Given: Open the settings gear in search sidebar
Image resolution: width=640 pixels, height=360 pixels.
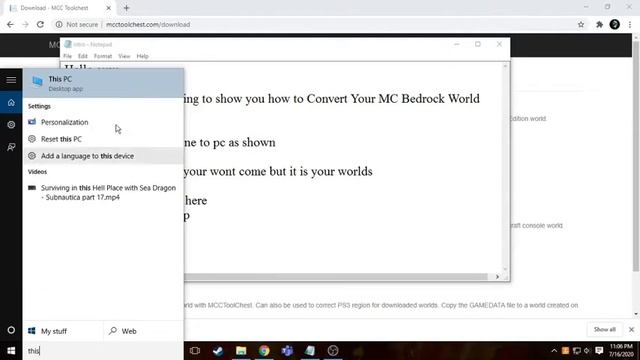Looking at the screenshot, I should 11,124.
